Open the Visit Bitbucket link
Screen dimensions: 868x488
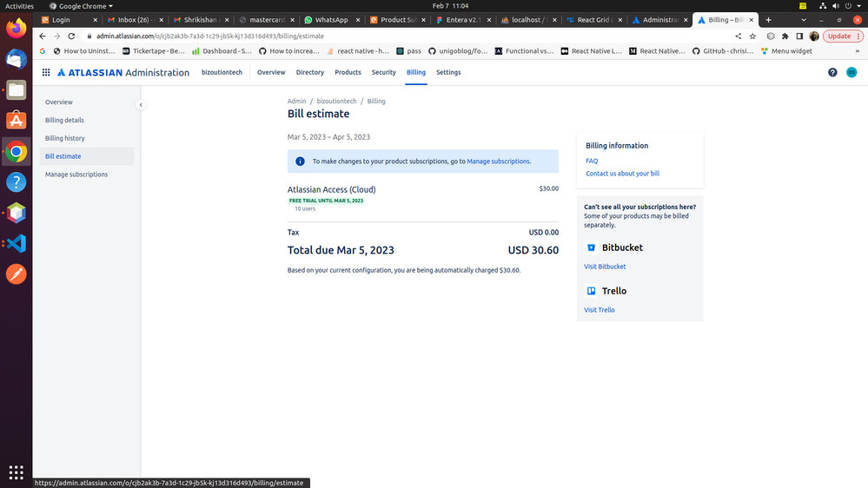point(605,267)
